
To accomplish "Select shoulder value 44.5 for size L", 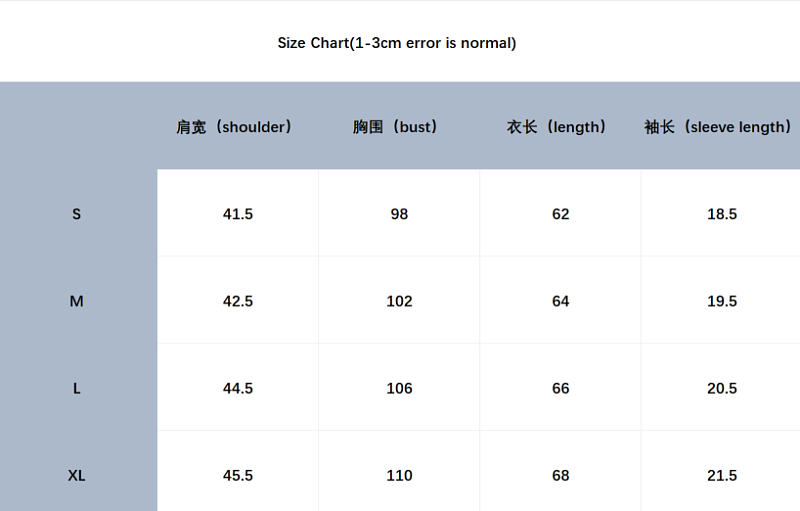I will [238, 389].
